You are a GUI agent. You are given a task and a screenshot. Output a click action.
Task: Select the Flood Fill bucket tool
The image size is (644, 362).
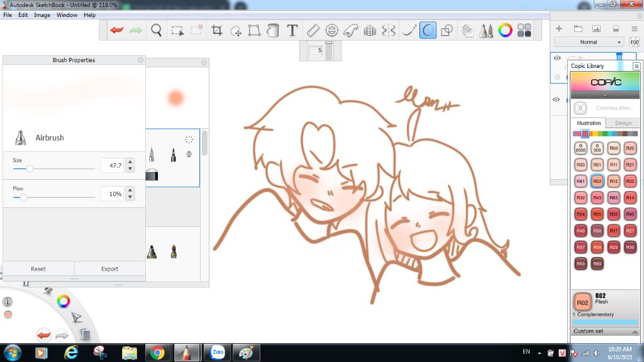click(x=273, y=30)
